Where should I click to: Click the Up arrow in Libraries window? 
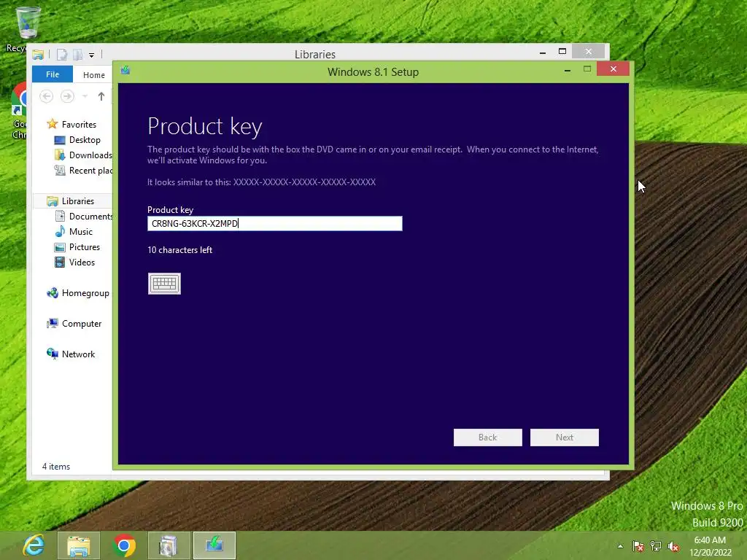pos(101,96)
